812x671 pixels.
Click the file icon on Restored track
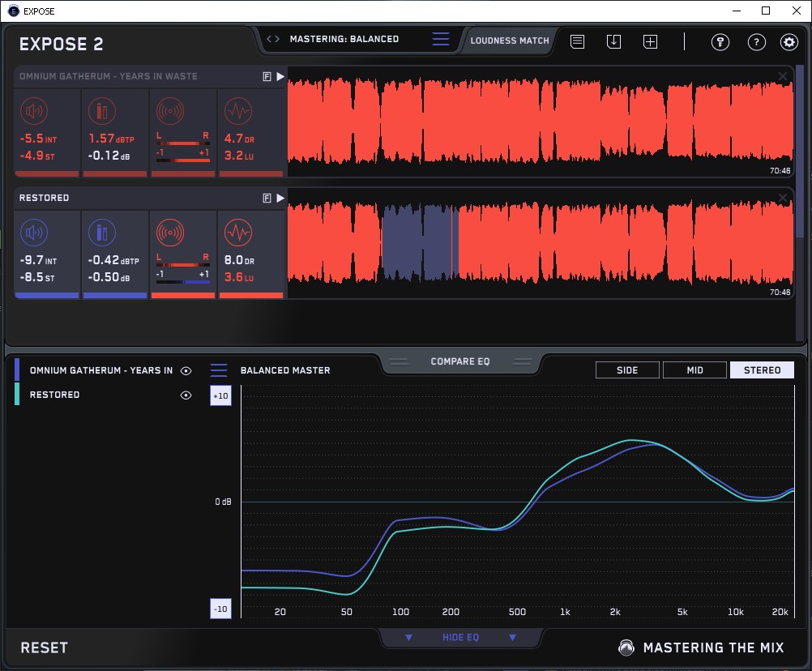267,198
